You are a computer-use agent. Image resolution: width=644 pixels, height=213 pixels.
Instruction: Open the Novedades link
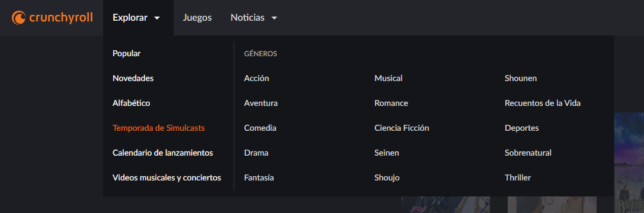(133, 78)
